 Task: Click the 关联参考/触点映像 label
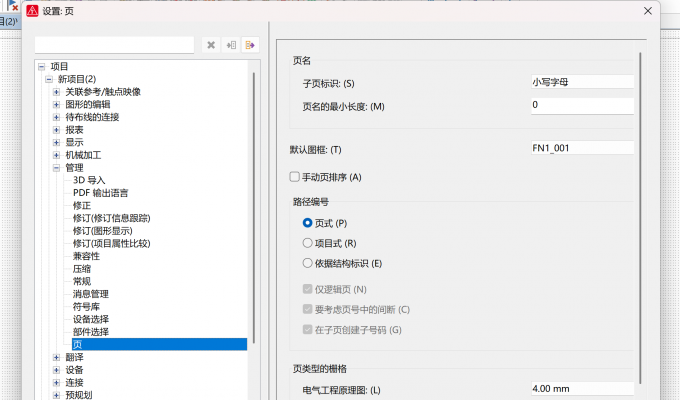pos(103,92)
